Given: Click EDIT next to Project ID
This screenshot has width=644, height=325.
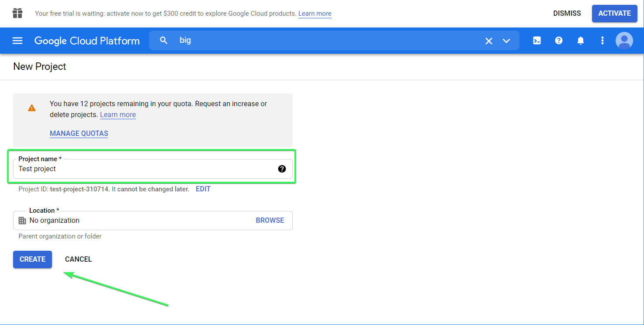Looking at the screenshot, I should point(203,189).
